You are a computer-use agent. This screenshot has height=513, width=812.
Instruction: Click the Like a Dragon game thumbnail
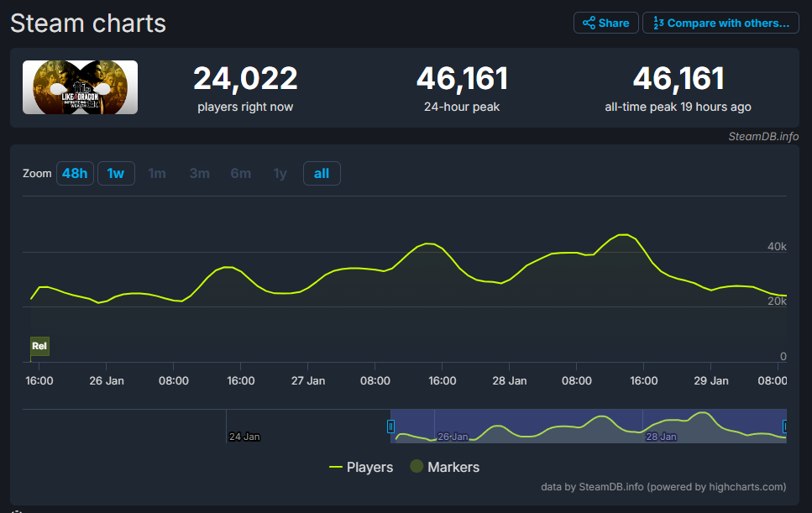tap(81, 87)
